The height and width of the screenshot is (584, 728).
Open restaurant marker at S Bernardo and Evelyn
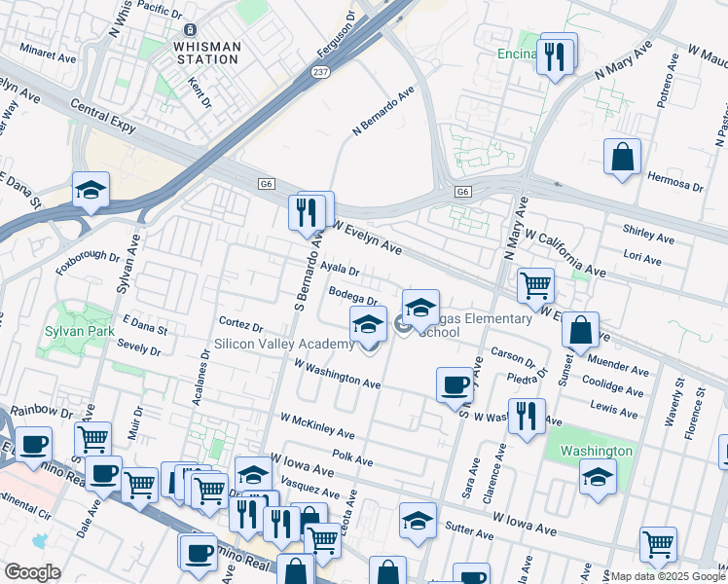coord(307,213)
